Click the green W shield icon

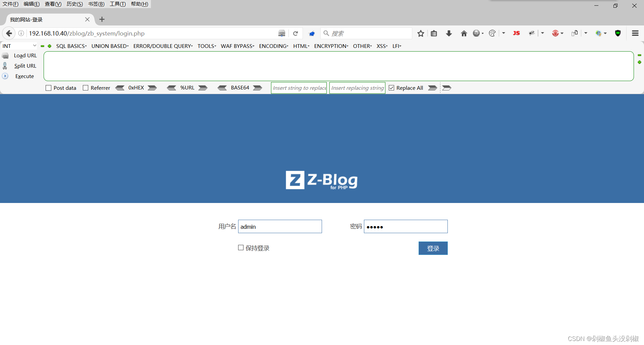(x=618, y=33)
